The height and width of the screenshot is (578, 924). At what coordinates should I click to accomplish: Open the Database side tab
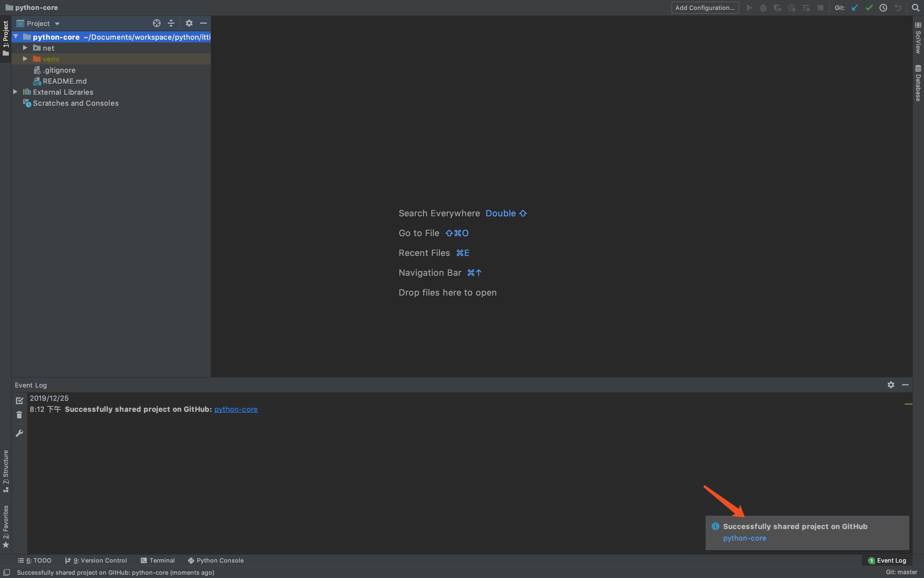pos(918,83)
